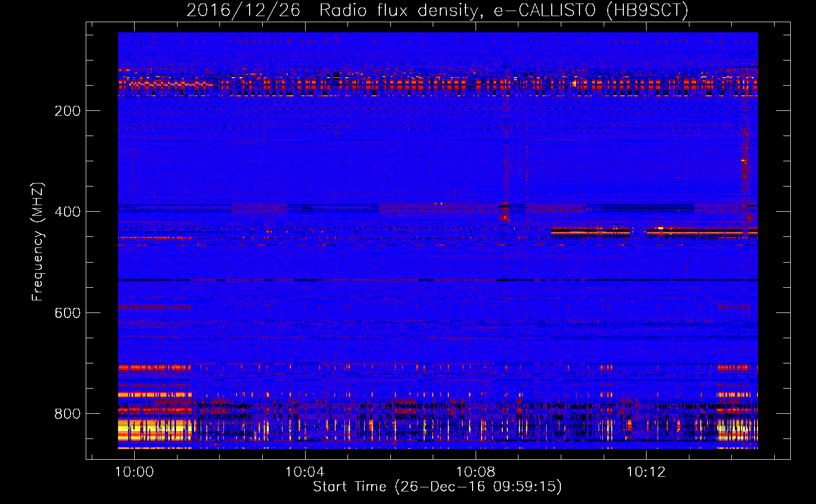Image resolution: width=816 pixels, height=504 pixels.
Task: Click the 200 frequency tick label
Action: [x=68, y=111]
